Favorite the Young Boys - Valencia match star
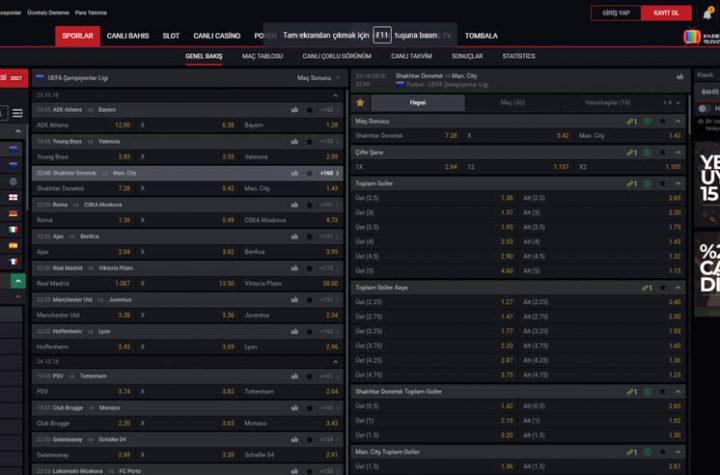The width and height of the screenshot is (720, 475). pos(309,141)
